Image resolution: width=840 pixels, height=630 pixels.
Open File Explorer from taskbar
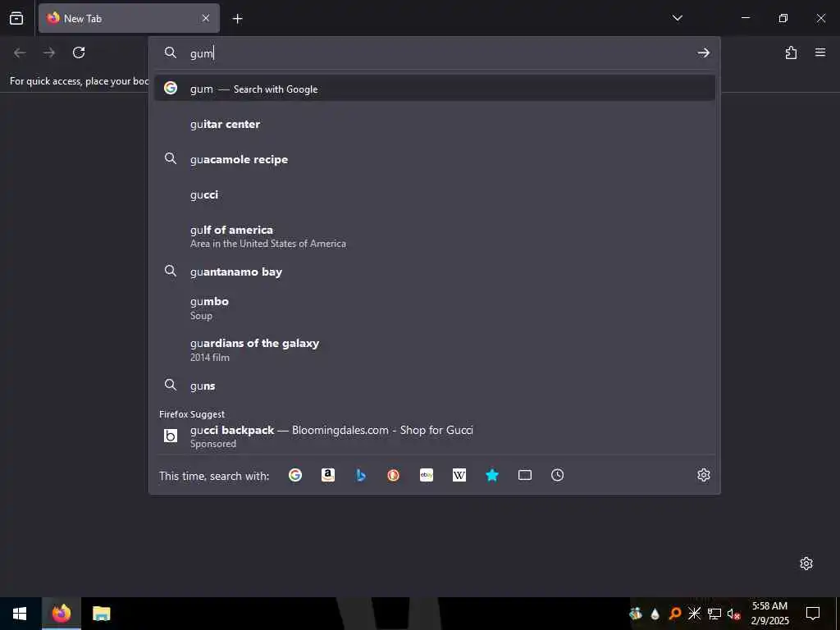[x=101, y=614]
